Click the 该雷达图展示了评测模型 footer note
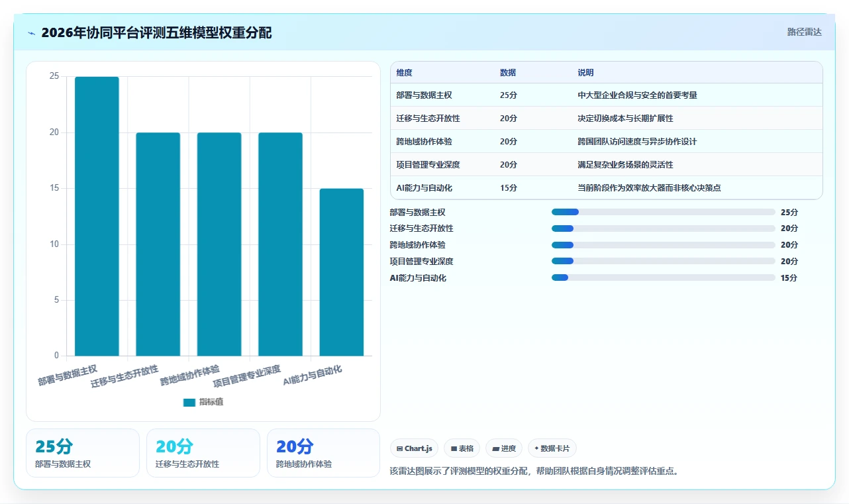The height and width of the screenshot is (504, 849). click(535, 472)
